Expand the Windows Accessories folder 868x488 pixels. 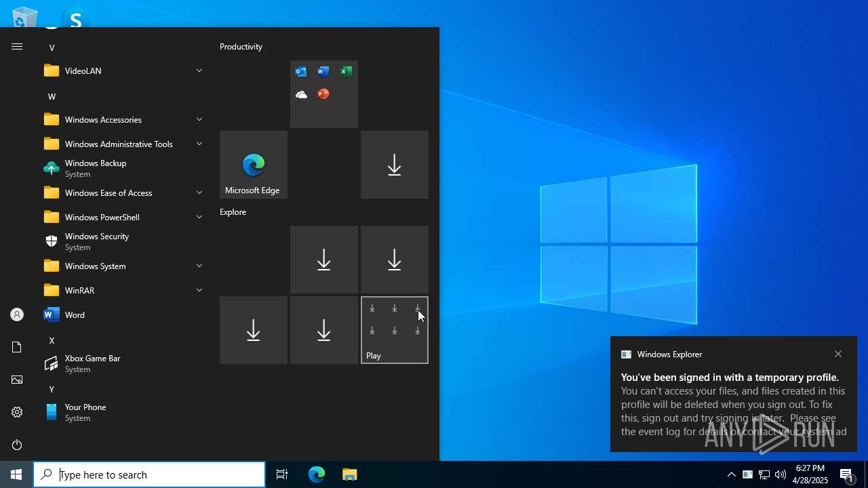pyautogui.click(x=123, y=119)
